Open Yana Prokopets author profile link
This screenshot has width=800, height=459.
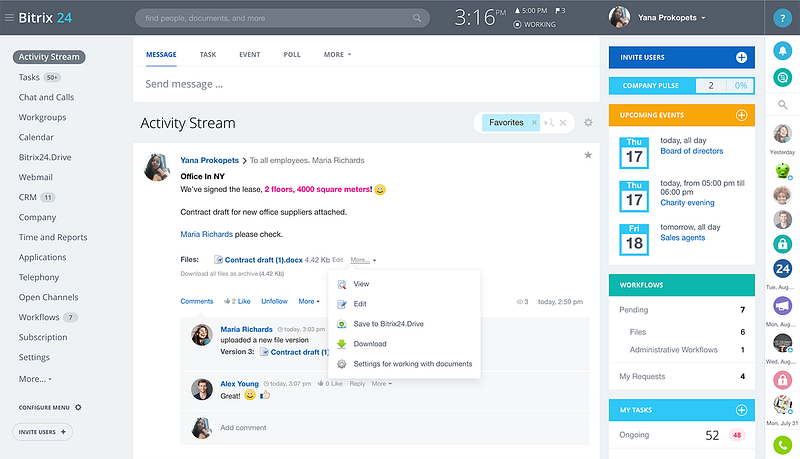[209, 160]
